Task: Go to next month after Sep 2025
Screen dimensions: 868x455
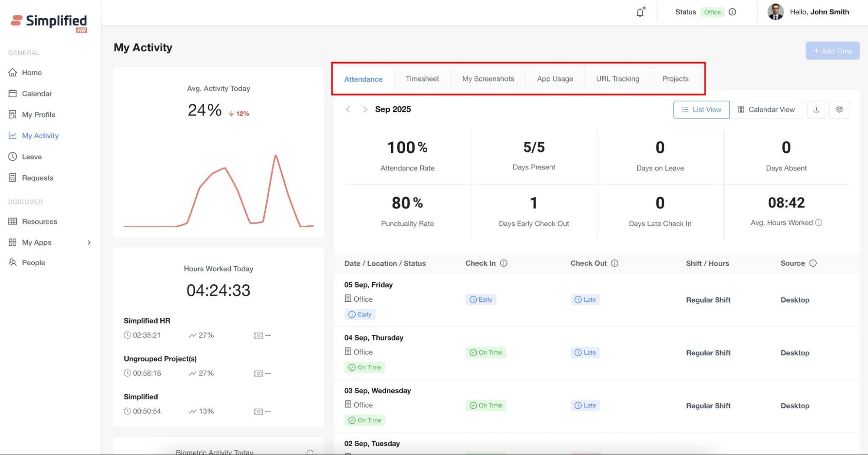Action: 365,109
